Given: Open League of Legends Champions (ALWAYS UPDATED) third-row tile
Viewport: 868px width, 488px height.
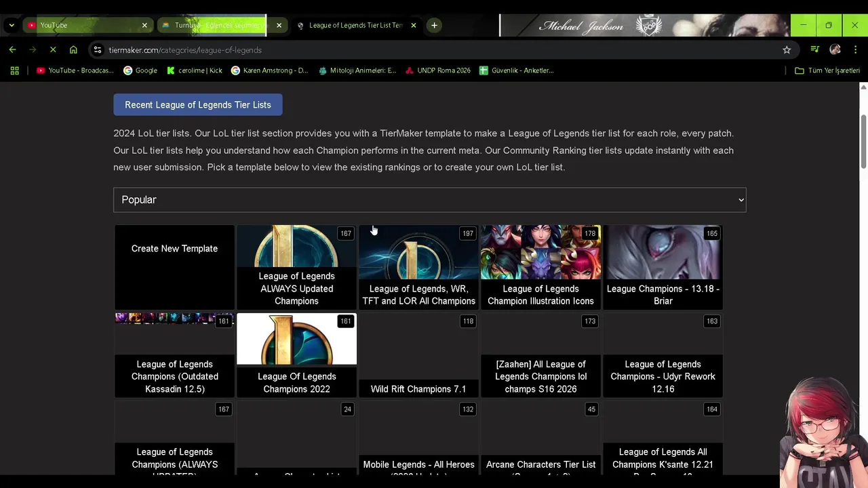Looking at the screenshot, I should point(174,439).
